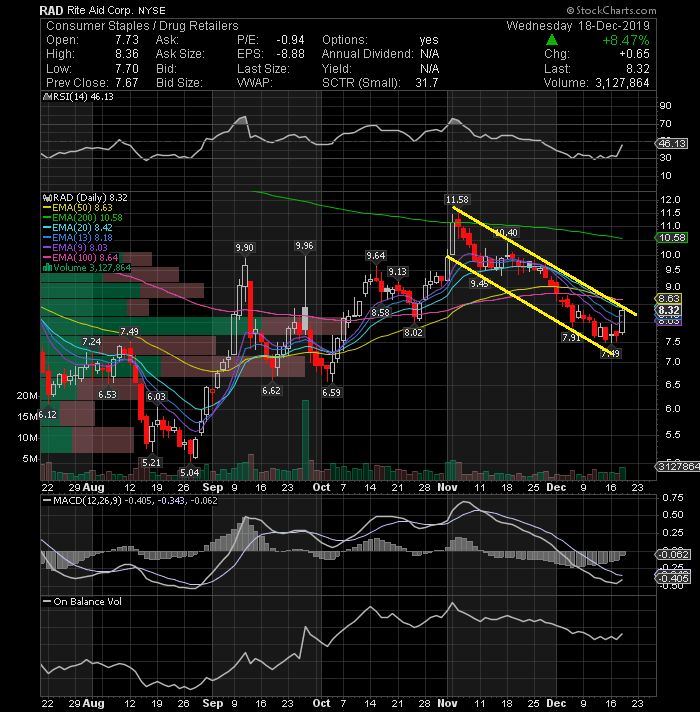This screenshot has width=700, height=712.
Task: Click the Wednesday 18-Dec-2019 date
Action: coord(578,26)
